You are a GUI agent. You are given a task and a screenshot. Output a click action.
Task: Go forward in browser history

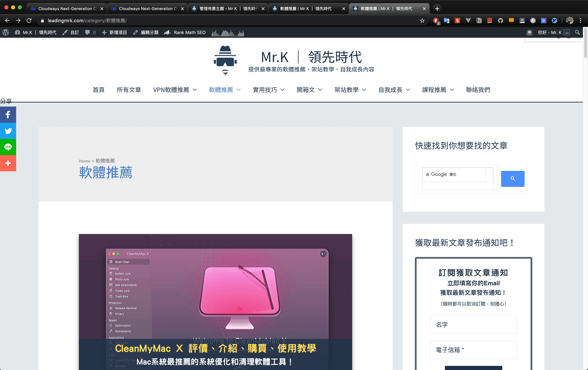pos(18,20)
